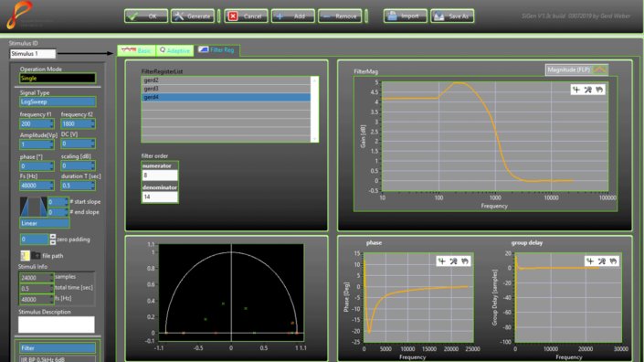Image resolution: width=644 pixels, height=362 pixels.
Task: Select zoom tool on group delay graph
Action: pyautogui.click(x=602, y=261)
